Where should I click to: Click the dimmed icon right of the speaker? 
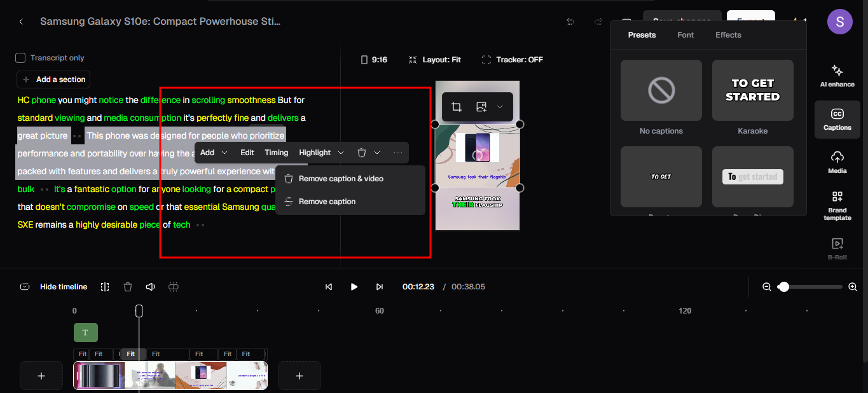coord(173,287)
